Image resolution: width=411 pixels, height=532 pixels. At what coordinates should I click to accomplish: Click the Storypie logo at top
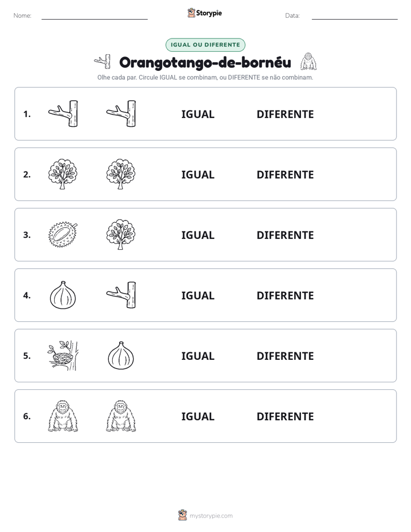coord(204,13)
